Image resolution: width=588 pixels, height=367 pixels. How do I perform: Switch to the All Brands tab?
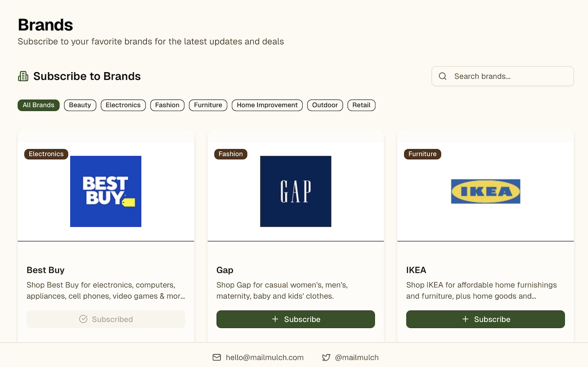tap(38, 105)
